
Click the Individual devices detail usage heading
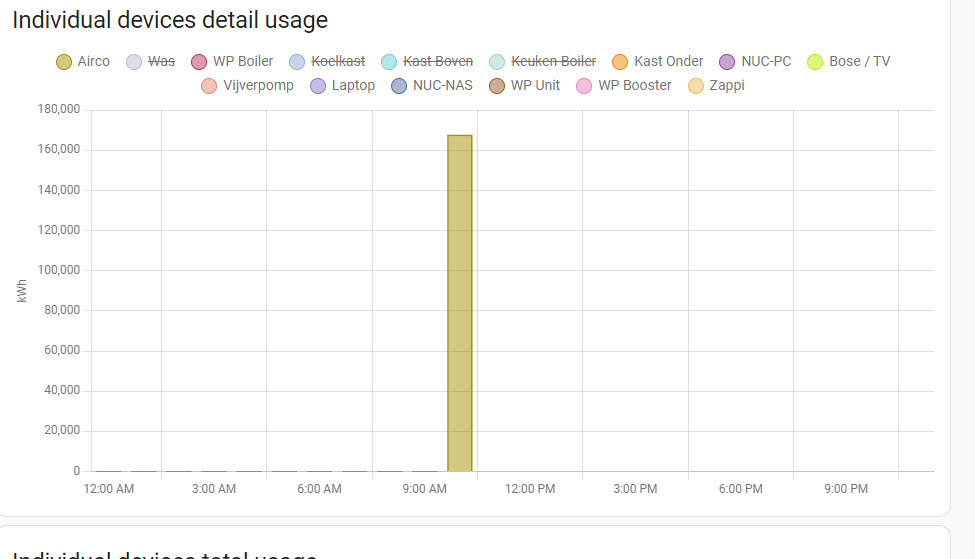pyautogui.click(x=170, y=20)
